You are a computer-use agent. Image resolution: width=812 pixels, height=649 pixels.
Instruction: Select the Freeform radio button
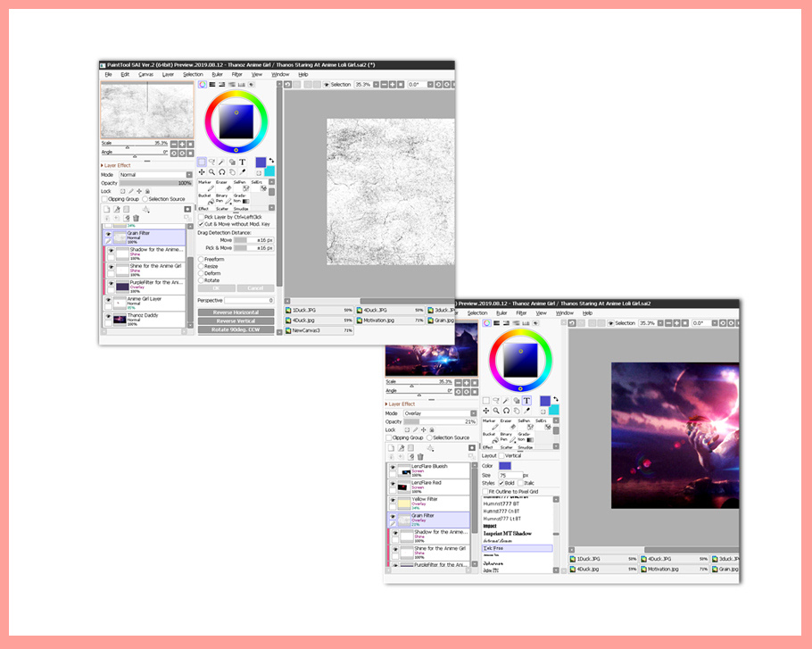pyautogui.click(x=201, y=259)
